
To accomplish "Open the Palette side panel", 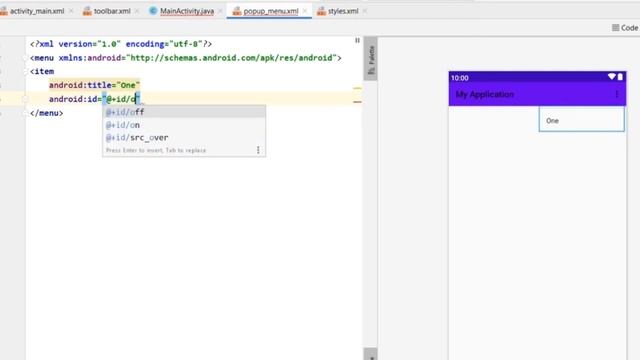I will click(371, 59).
